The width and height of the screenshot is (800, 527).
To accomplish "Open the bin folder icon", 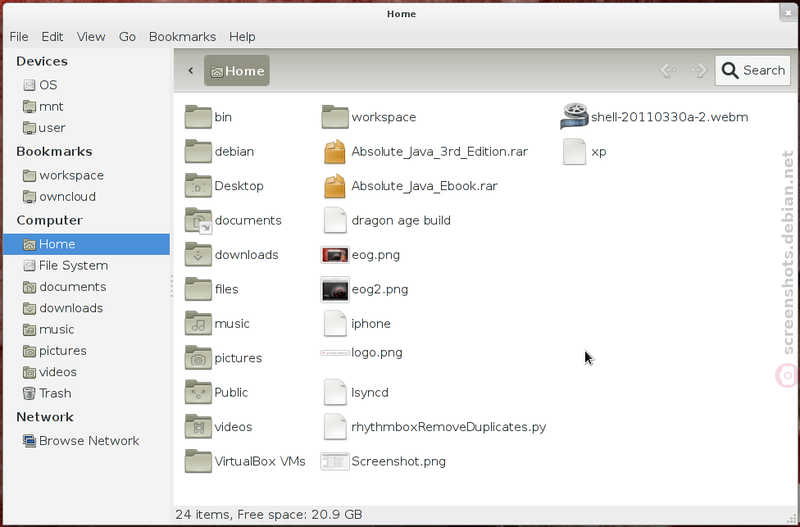I will (x=198, y=117).
